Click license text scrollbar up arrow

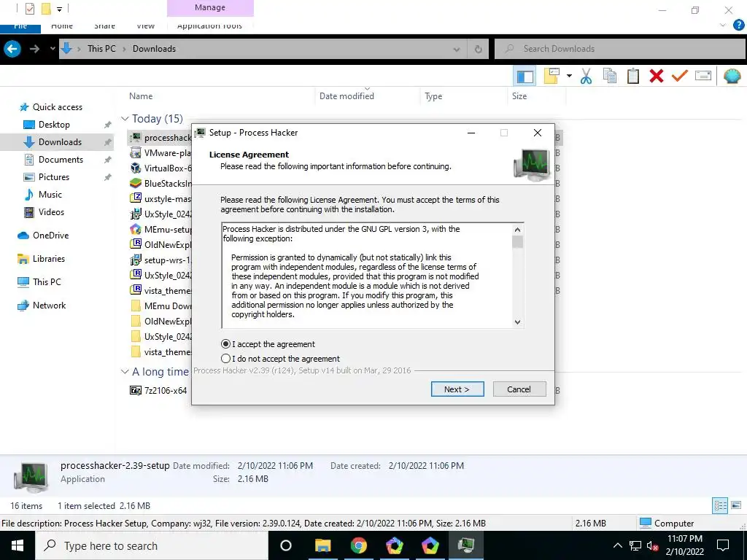click(x=517, y=230)
